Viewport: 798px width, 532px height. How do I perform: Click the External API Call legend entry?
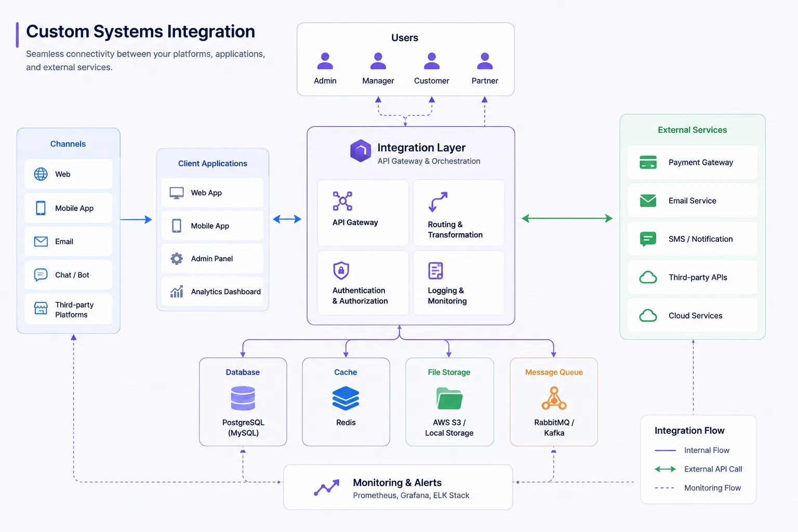coord(698,469)
